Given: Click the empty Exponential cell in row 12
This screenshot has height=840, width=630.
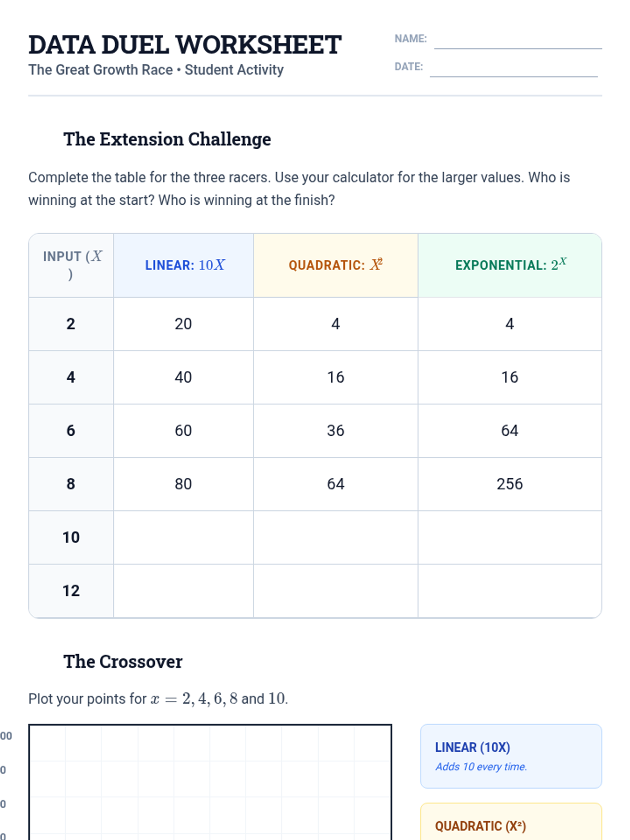Looking at the screenshot, I should [x=509, y=591].
